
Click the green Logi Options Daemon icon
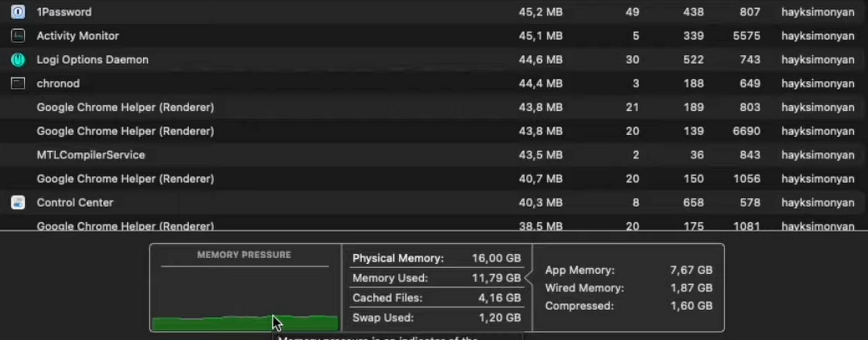tap(18, 60)
